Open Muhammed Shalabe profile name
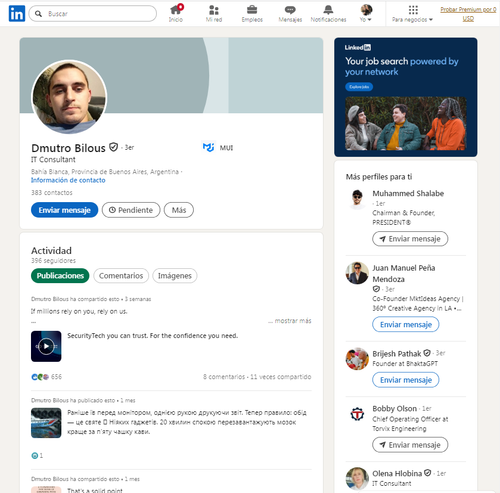Image resolution: width=500 pixels, height=493 pixels. click(x=408, y=193)
